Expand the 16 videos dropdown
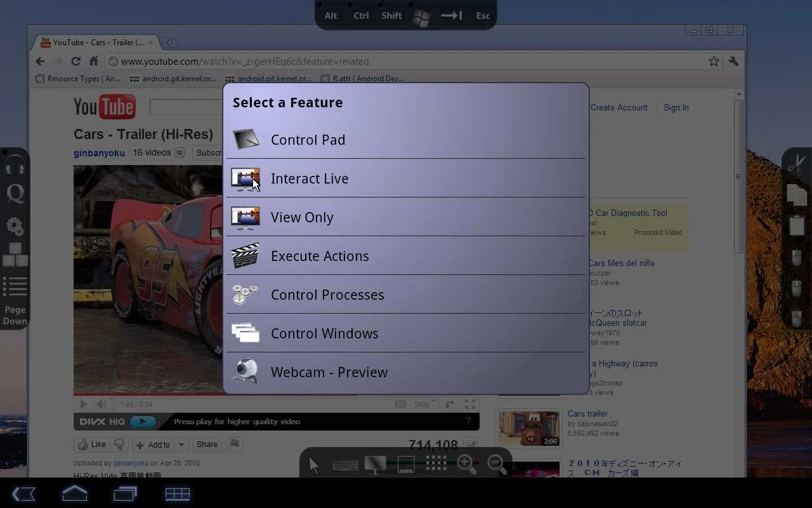The height and width of the screenshot is (508, 812). 180,152
